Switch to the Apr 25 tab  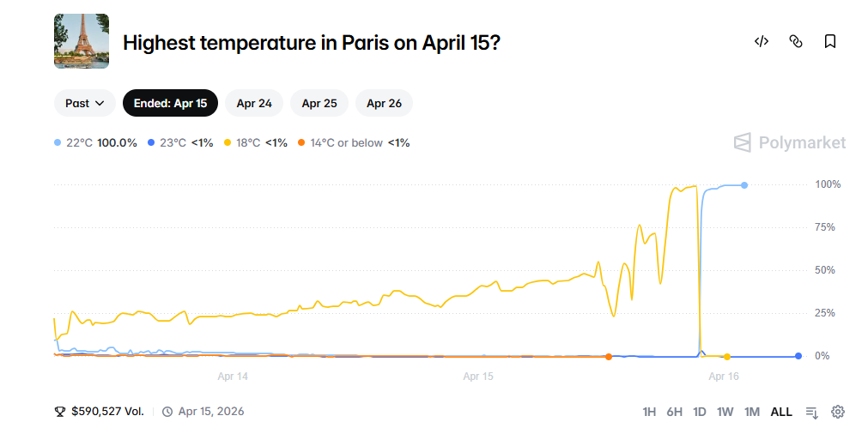pyautogui.click(x=319, y=103)
